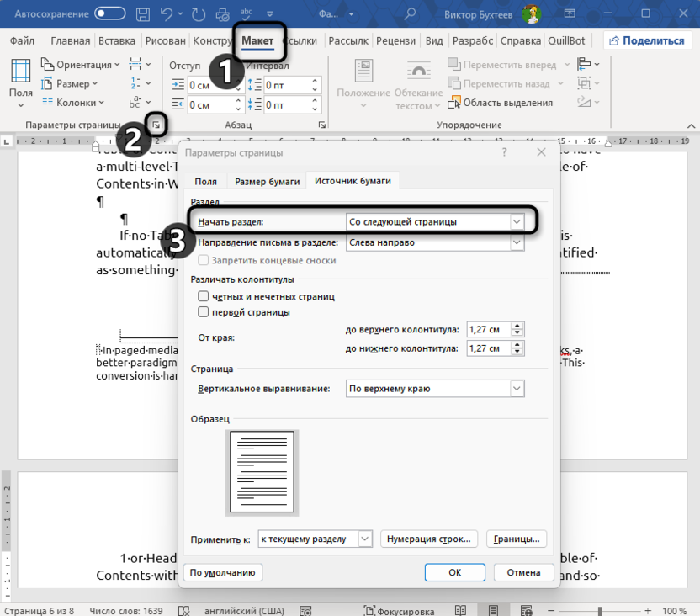700x616 pixels.
Task: Click the Нумерация строк button
Action: point(430,539)
